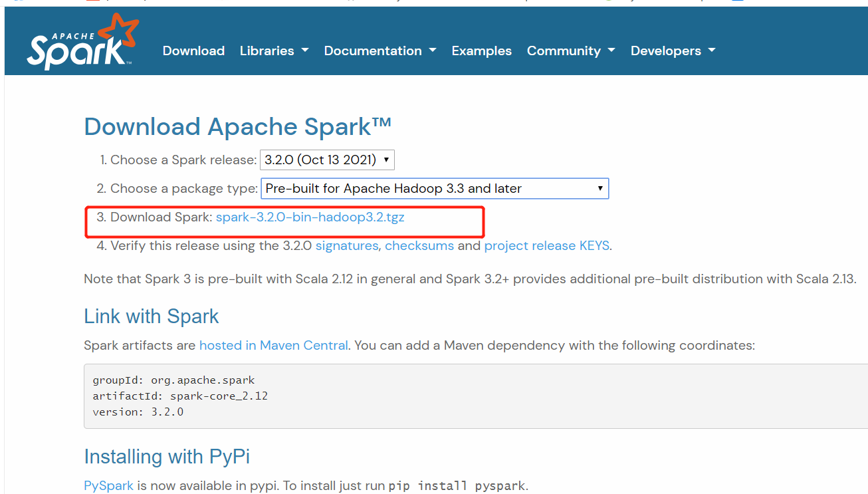Select the Download menu item
Image resolution: width=868 pixels, height=494 pixels.
point(193,51)
